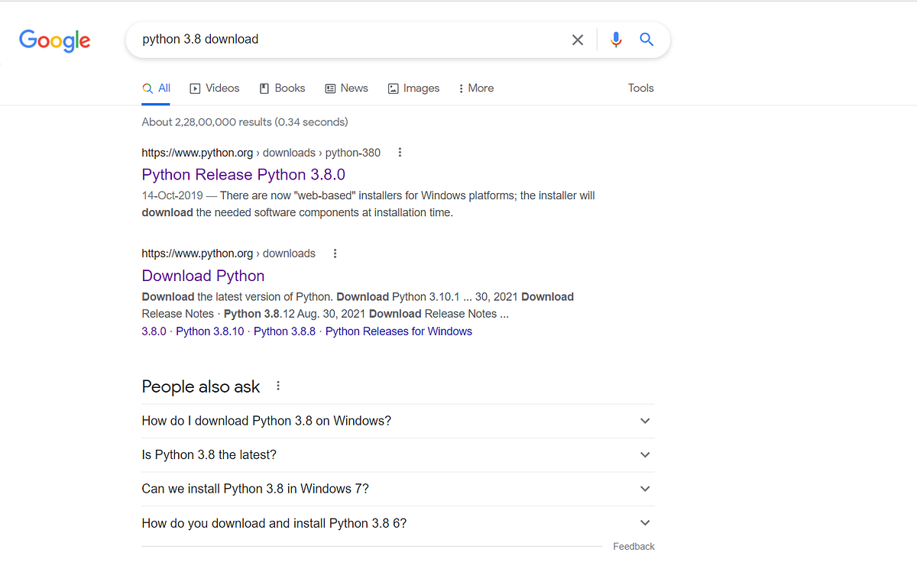Click the People also ask heading
Image resolution: width=917 pixels, height=588 pixels.
tap(201, 386)
